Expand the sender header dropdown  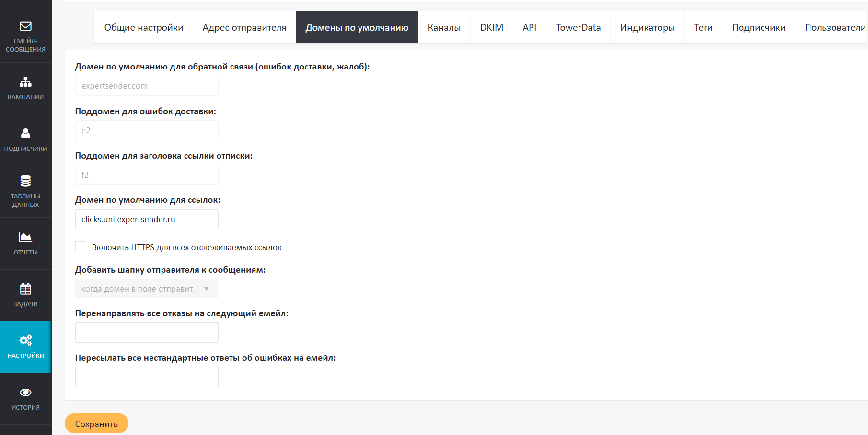click(x=146, y=289)
